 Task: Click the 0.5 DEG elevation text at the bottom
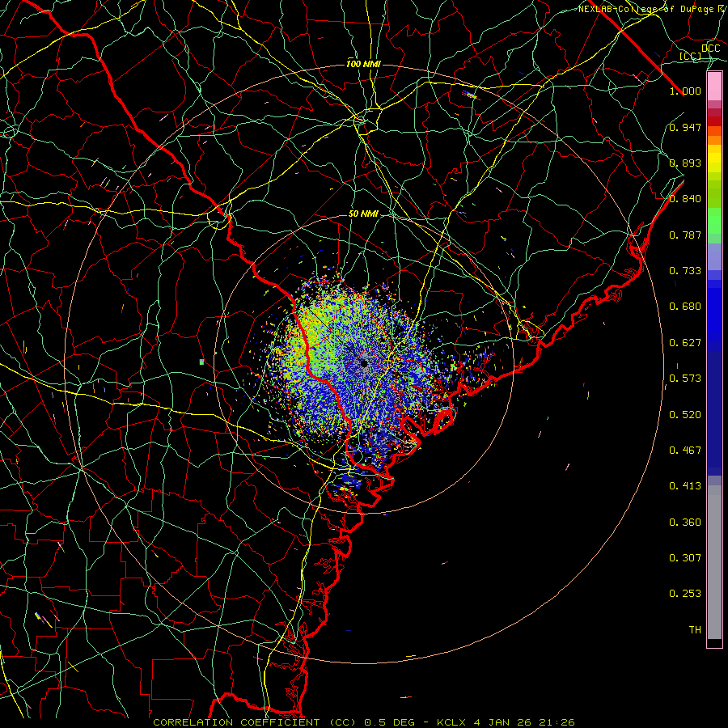[390, 722]
